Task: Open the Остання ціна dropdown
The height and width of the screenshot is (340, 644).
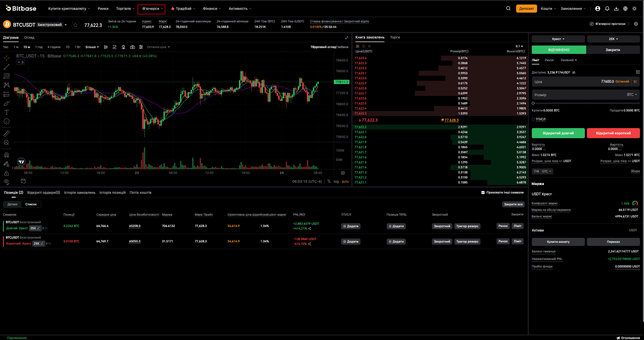Action: tap(158, 47)
